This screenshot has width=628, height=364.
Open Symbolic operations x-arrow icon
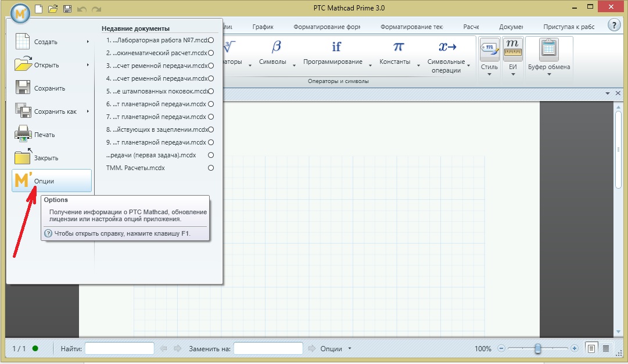tap(447, 47)
